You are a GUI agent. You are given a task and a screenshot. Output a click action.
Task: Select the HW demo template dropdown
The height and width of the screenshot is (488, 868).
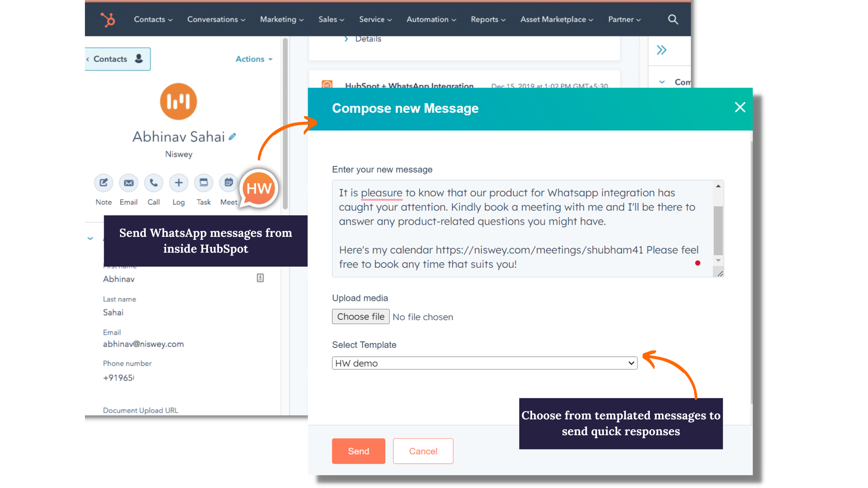(x=484, y=362)
